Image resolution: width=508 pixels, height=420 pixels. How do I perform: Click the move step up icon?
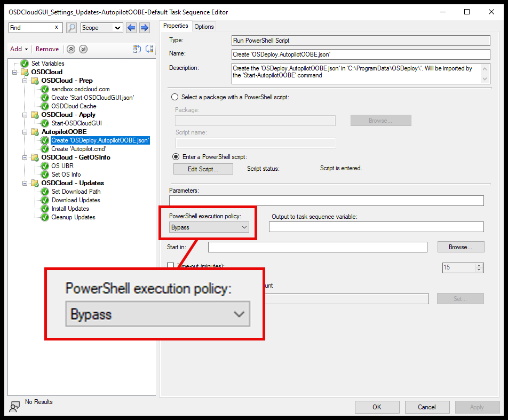70,49
